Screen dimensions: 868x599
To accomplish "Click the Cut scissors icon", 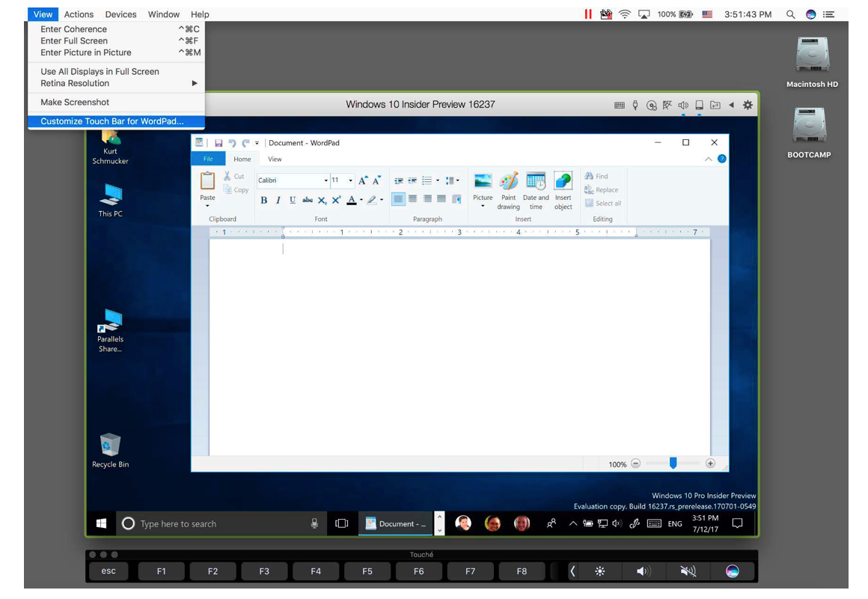I will click(227, 176).
